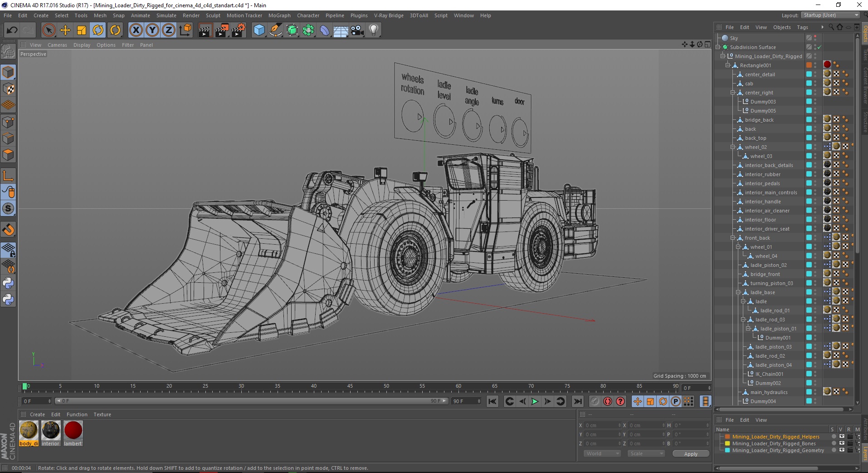Toggle Snap enable icon
Viewport: 868px width, 473px height.
8,209
